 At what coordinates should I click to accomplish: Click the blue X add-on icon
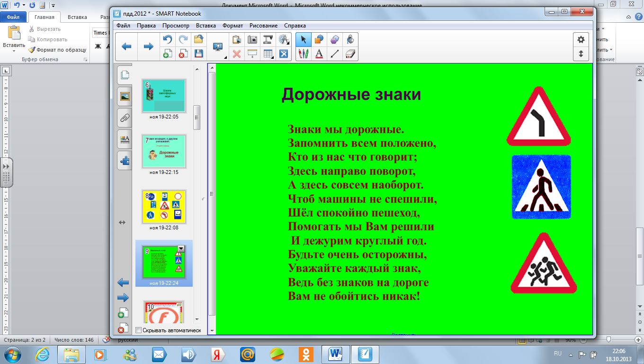[x=284, y=54]
